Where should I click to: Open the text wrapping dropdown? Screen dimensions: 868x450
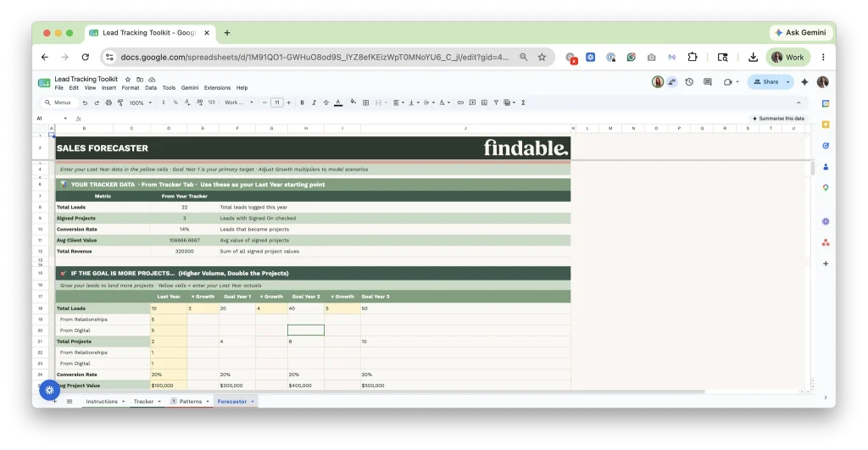(429, 103)
